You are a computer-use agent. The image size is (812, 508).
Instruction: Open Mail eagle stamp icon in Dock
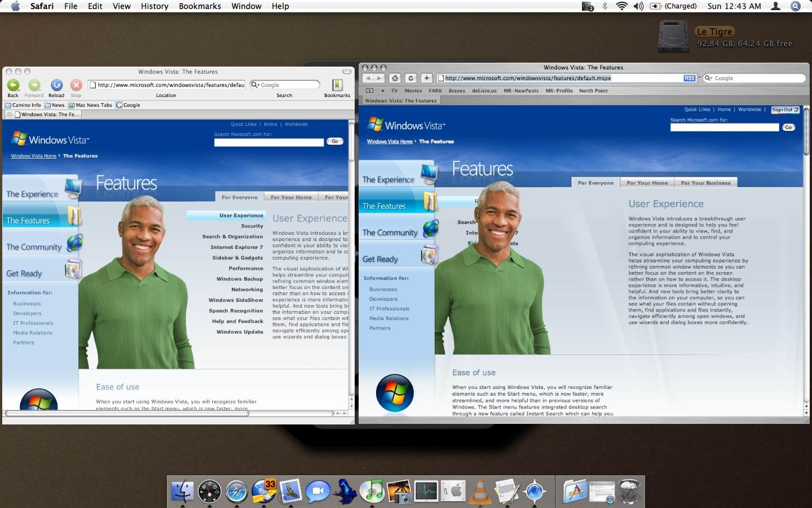[291, 492]
